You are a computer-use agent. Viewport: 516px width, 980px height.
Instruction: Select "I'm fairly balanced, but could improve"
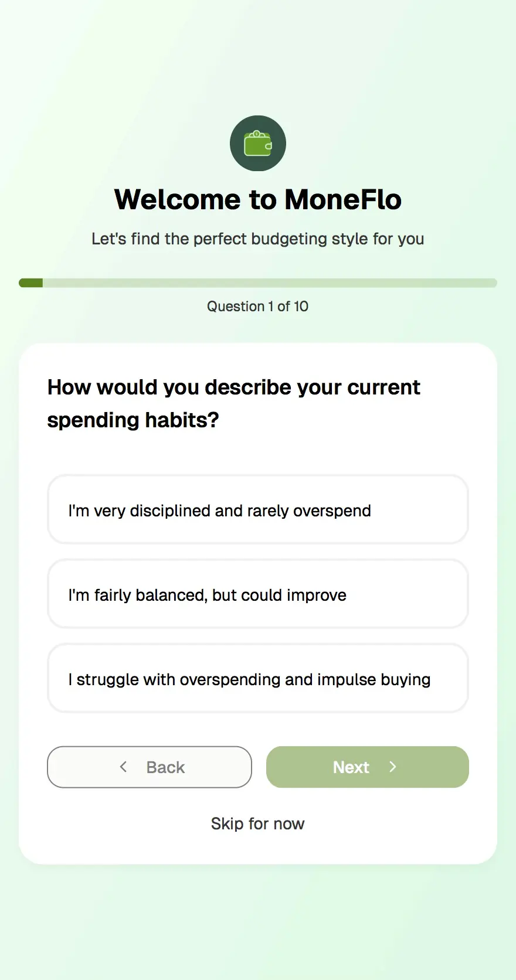point(258,594)
